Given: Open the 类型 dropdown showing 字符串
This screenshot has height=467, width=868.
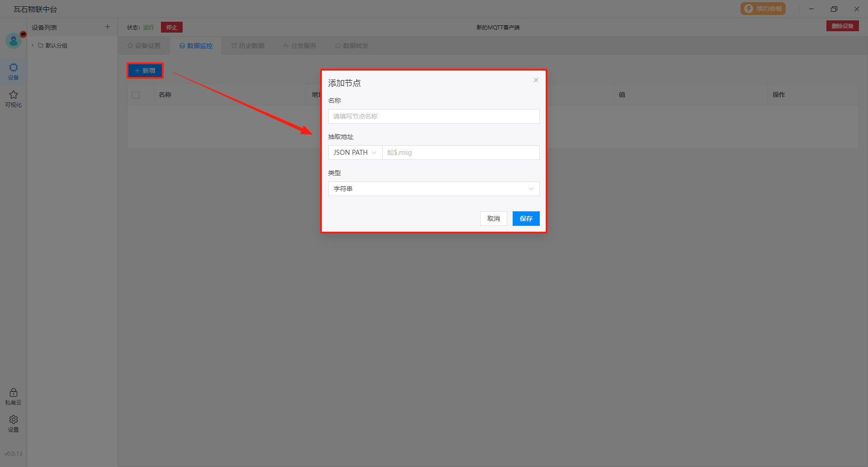Looking at the screenshot, I should pos(434,189).
